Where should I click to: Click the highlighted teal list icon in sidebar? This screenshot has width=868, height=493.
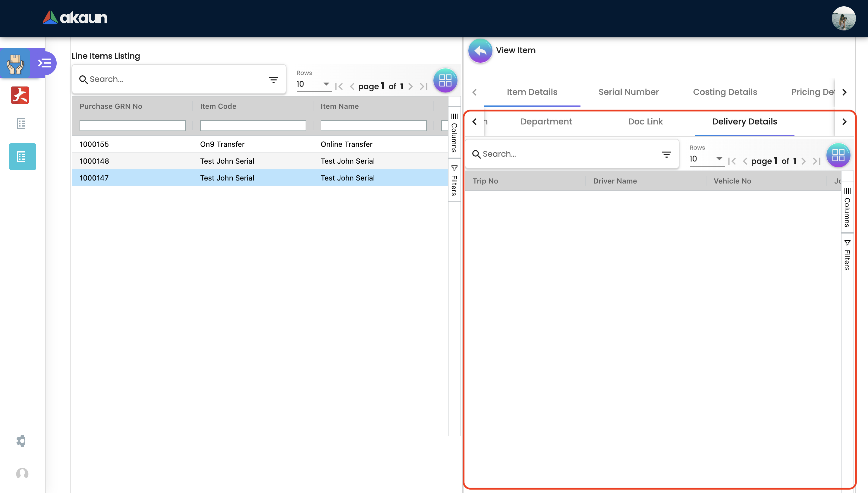tap(22, 157)
